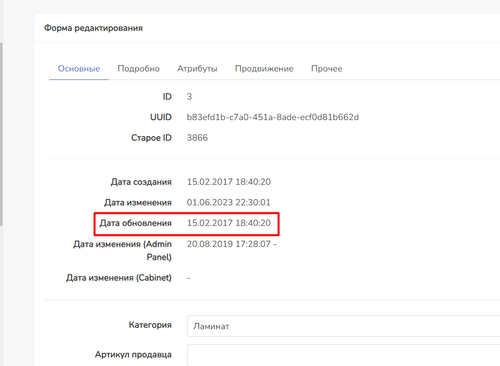Screen dimensions: 500x366
Task: Click the Форма редактирования heading
Action: pos(93,28)
